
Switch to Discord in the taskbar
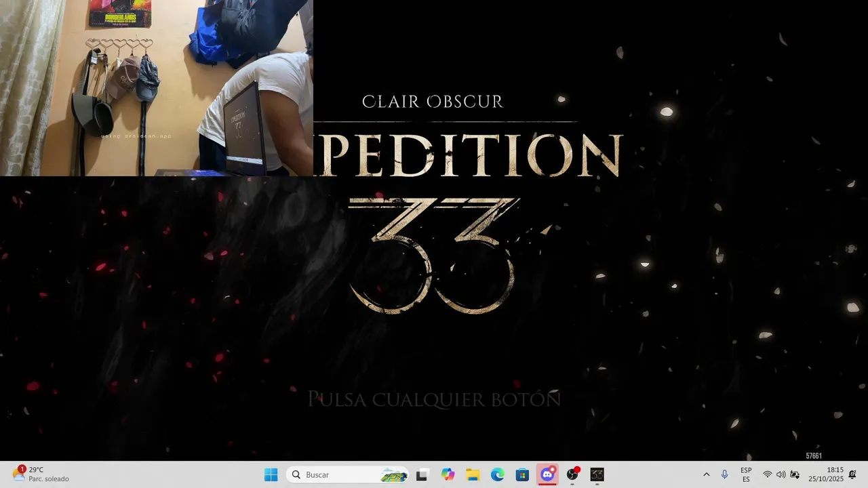[x=547, y=474]
